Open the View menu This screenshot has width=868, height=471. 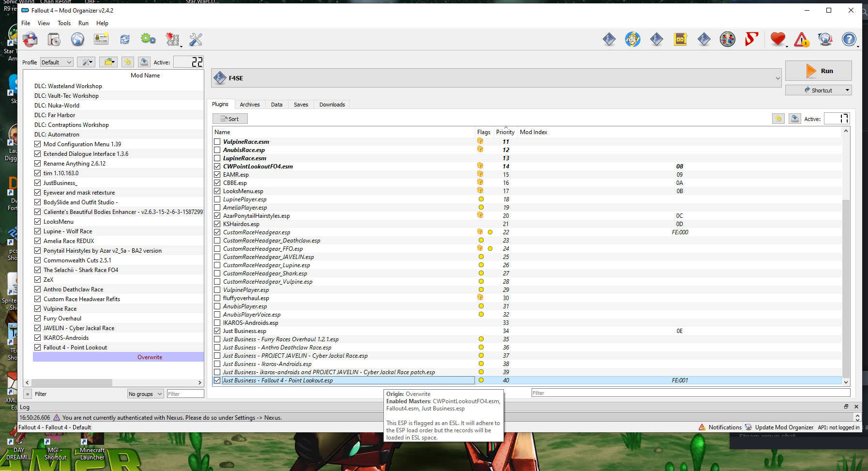tap(44, 23)
